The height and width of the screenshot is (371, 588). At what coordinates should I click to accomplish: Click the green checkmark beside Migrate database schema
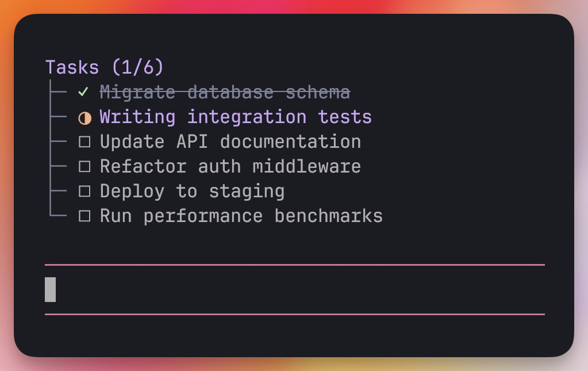(x=84, y=92)
